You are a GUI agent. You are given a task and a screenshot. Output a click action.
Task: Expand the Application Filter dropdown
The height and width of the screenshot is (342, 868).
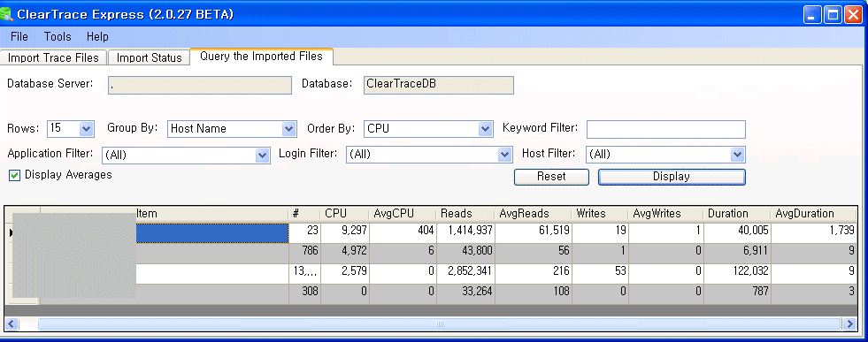click(x=263, y=156)
